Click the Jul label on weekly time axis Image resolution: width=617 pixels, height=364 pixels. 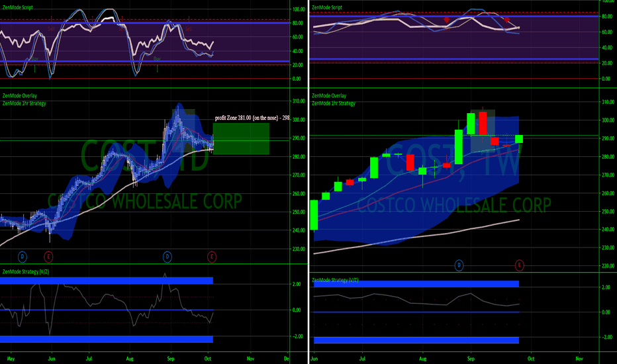click(362, 359)
